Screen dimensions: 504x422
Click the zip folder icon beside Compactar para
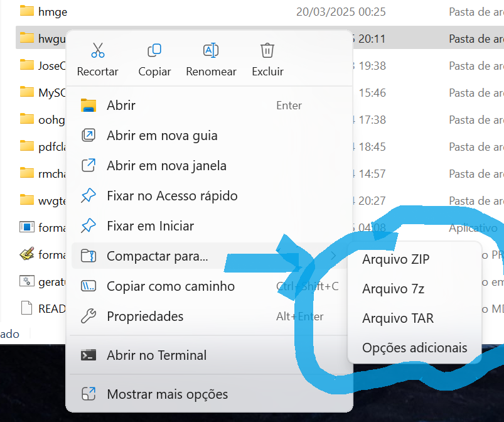(88, 256)
